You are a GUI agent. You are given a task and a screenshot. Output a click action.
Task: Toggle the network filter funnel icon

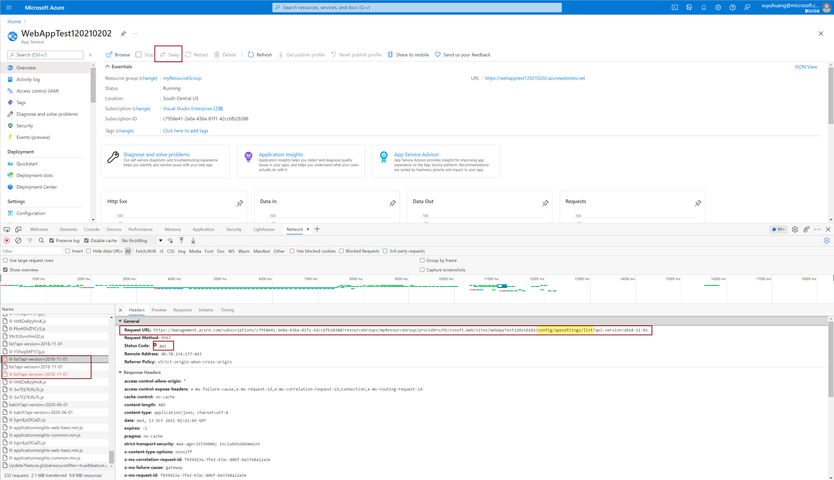[30, 241]
